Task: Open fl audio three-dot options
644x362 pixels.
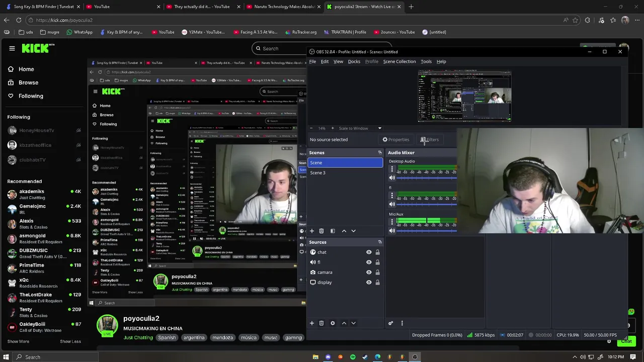Action: tap(392, 196)
